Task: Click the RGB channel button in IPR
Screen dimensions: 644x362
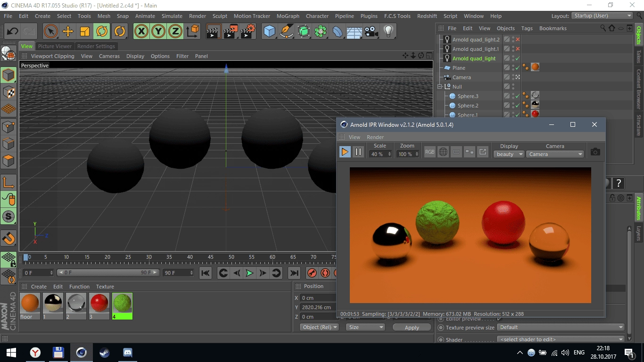Action: tap(430, 152)
